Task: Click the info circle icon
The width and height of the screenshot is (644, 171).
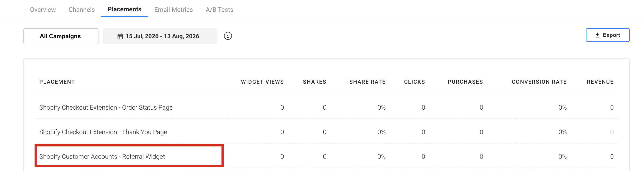Action: click(228, 36)
